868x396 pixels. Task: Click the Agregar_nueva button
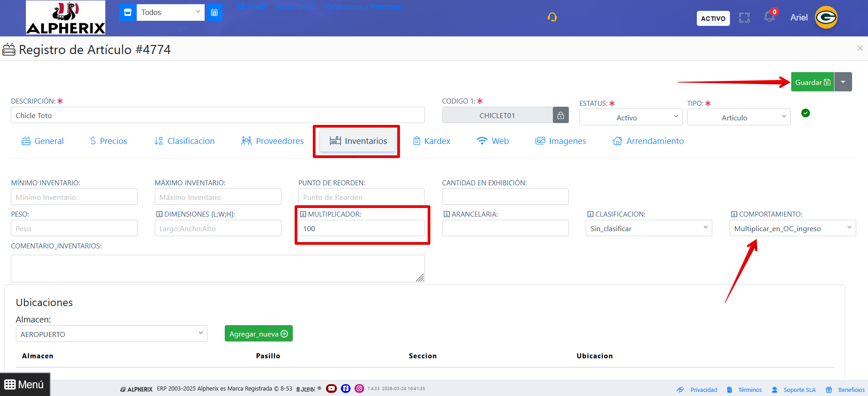259,334
